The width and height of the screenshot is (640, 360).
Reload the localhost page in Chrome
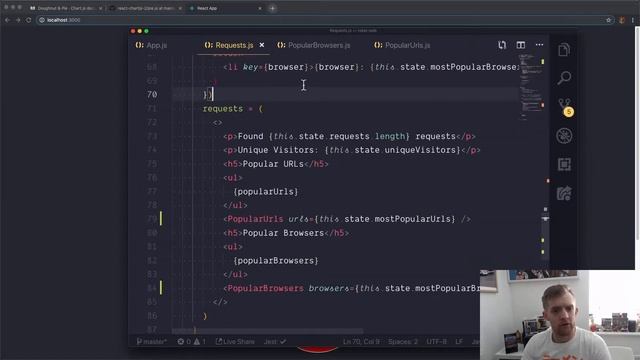click(28, 20)
